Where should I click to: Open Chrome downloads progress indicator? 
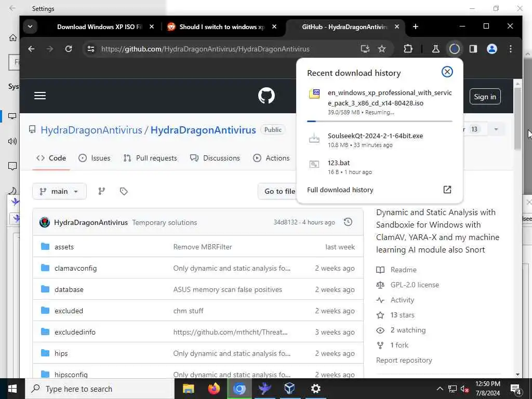[454, 49]
